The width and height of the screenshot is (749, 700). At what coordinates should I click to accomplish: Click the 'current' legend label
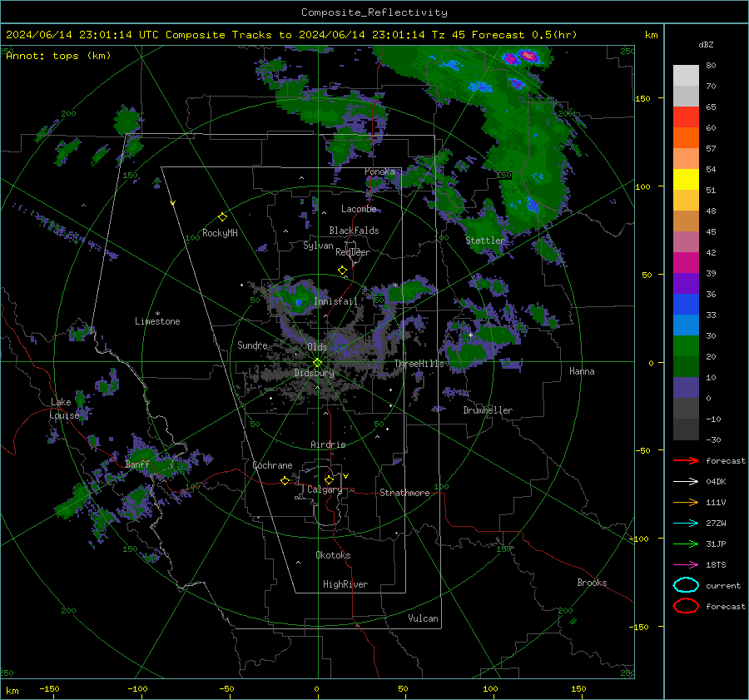[x=723, y=586]
